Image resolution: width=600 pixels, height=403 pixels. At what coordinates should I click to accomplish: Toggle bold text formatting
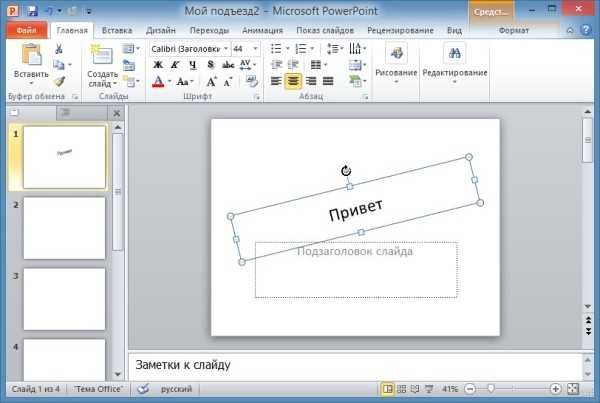tap(158, 65)
